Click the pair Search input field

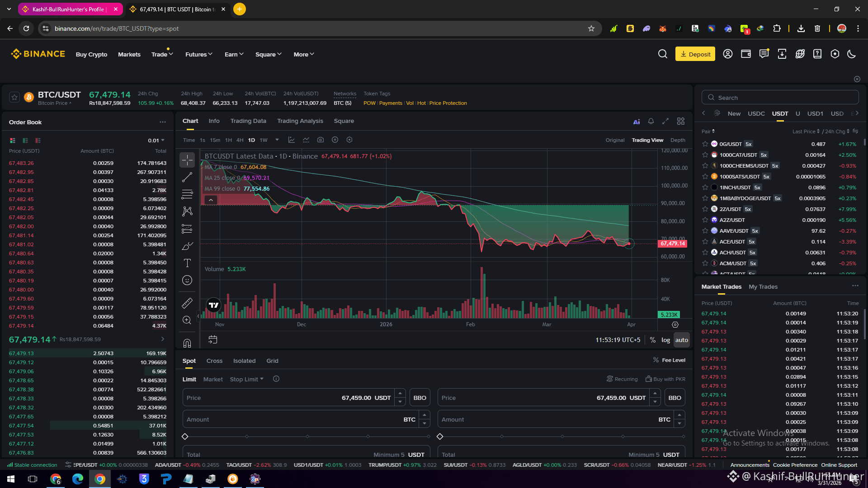pyautogui.click(x=780, y=98)
